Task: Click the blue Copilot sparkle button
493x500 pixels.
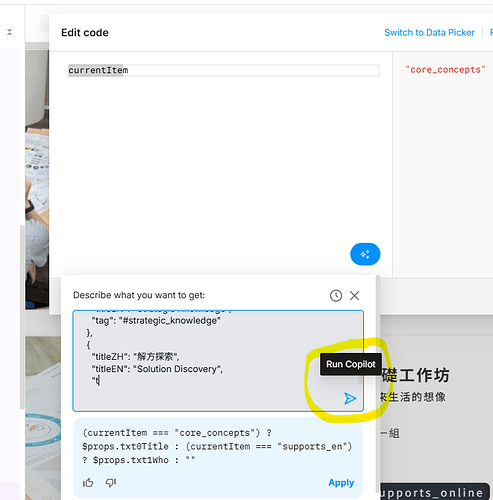Action: tap(365, 254)
